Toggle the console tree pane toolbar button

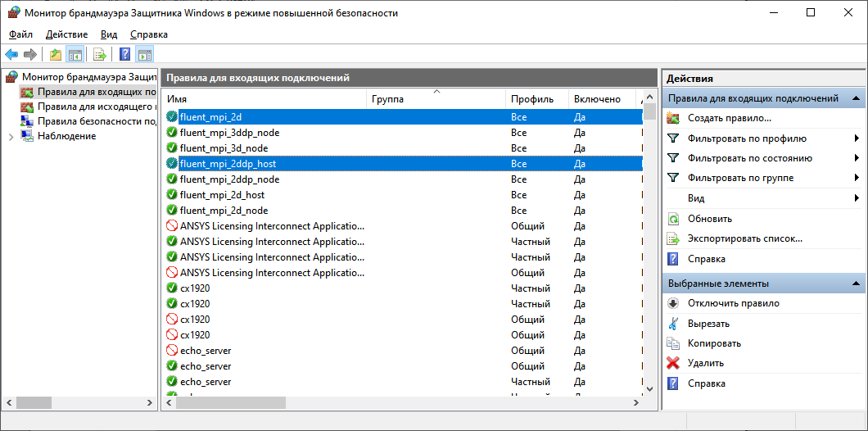coord(75,55)
